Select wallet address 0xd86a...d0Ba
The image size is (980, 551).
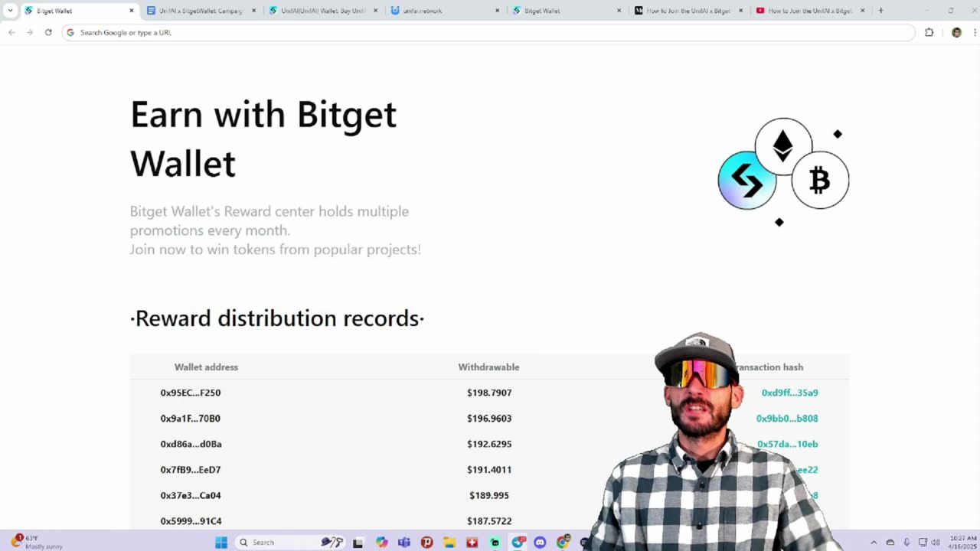click(x=191, y=444)
